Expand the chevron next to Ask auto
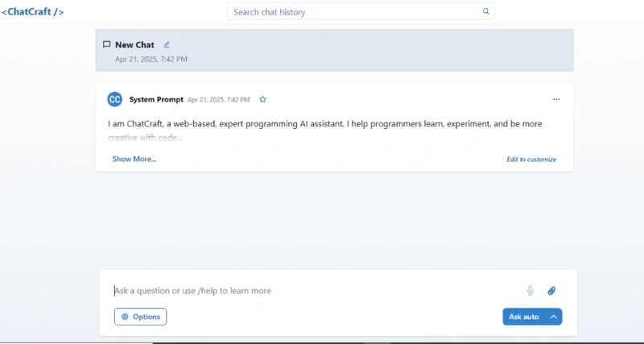Screen dimensions: 644x344 [x=554, y=317]
